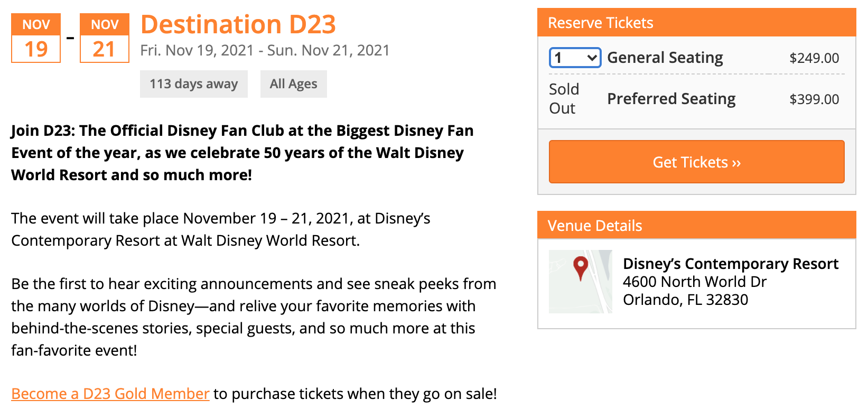Click the Preferred Seating ticket label
The height and width of the screenshot is (409, 868).
point(671,99)
